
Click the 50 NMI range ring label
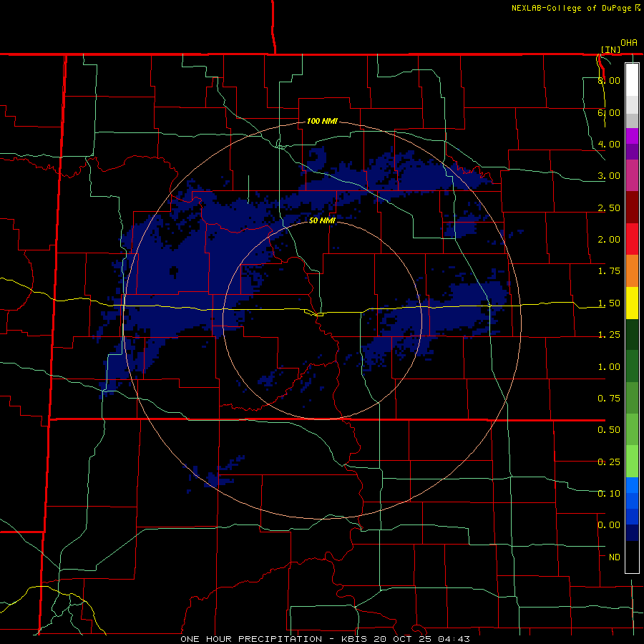[x=322, y=220]
